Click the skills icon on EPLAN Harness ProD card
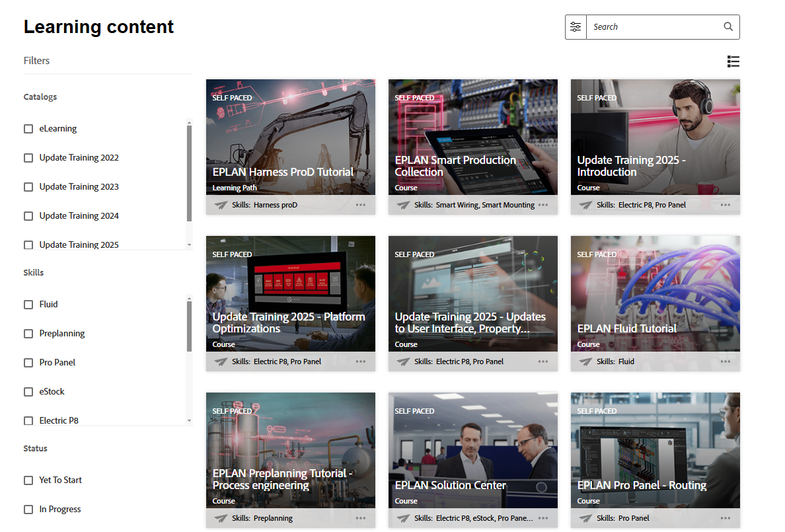The width and height of the screenshot is (785, 532). (220, 205)
